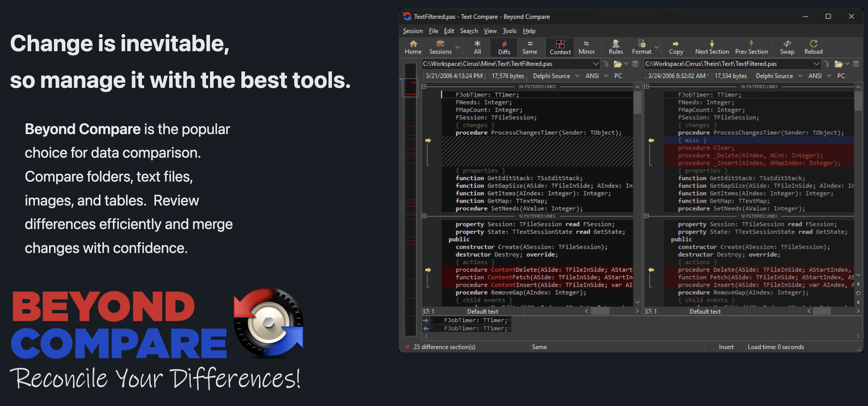Expand the left path history dropdown
This screenshot has height=406, width=868.
tap(595, 64)
